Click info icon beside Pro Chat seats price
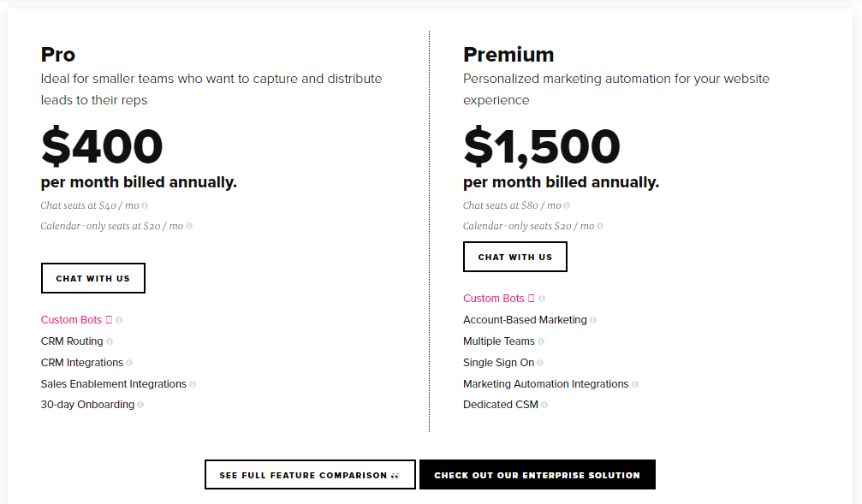 (145, 205)
